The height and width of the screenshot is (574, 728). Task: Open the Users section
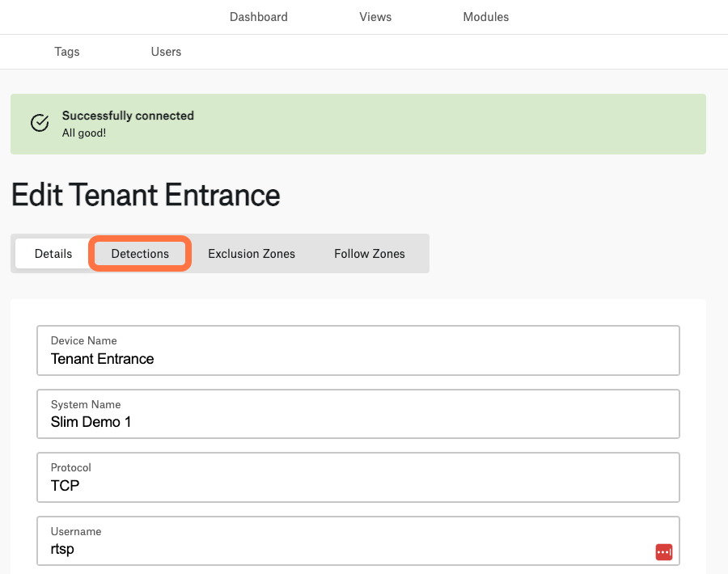pyautogui.click(x=166, y=52)
